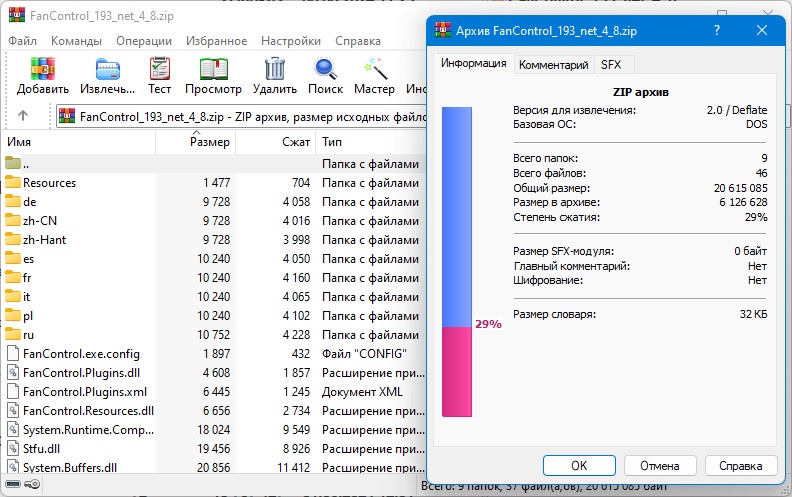Viewport: 792px width, 497px height.
Task: Click the parent folder '..' row
Action: [x=214, y=164]
